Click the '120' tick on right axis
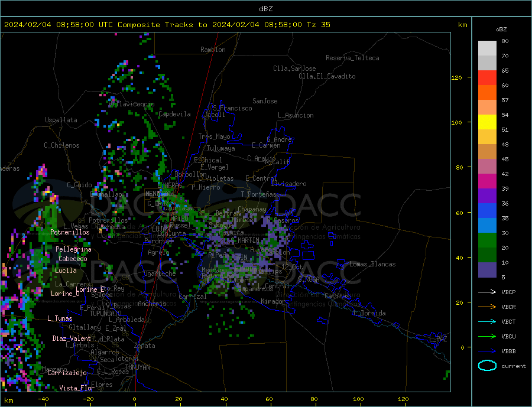This screenshot has height=407, width=532. pos(456,77)
